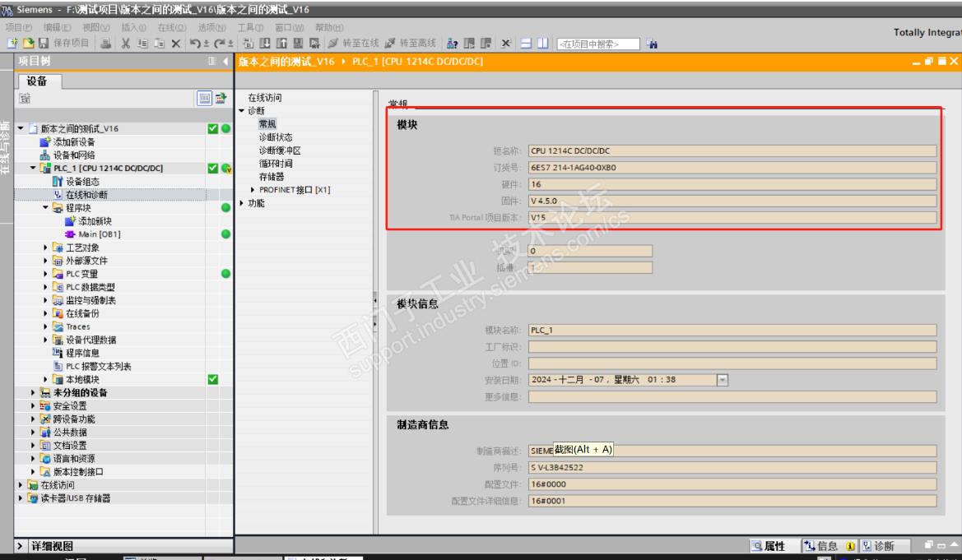The height and width of the screenshot is (560, 962).
Task: Toggle the project tree overview view icon
Action: coord(204,98)
